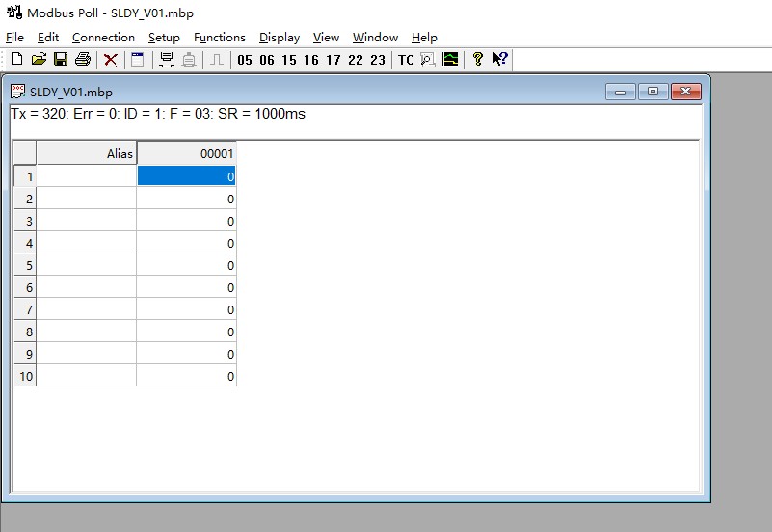
Task: Click the Alias column header
Action: coord(86,153)
